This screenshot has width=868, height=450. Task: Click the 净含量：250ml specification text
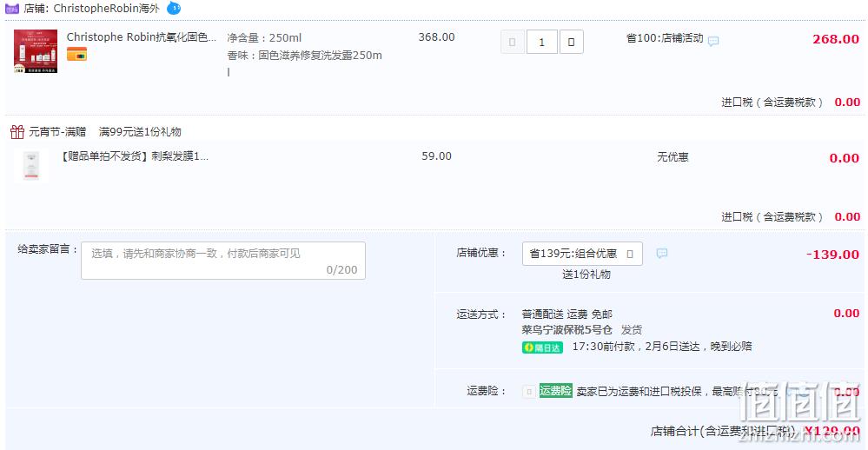pyautogui.click(x=264, y=37)
